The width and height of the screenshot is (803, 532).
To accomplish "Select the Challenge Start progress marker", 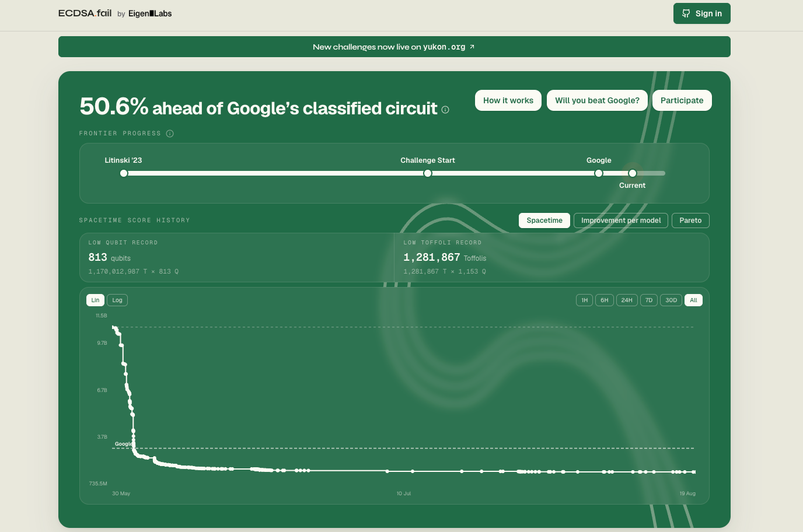I will tap(428, 173).
